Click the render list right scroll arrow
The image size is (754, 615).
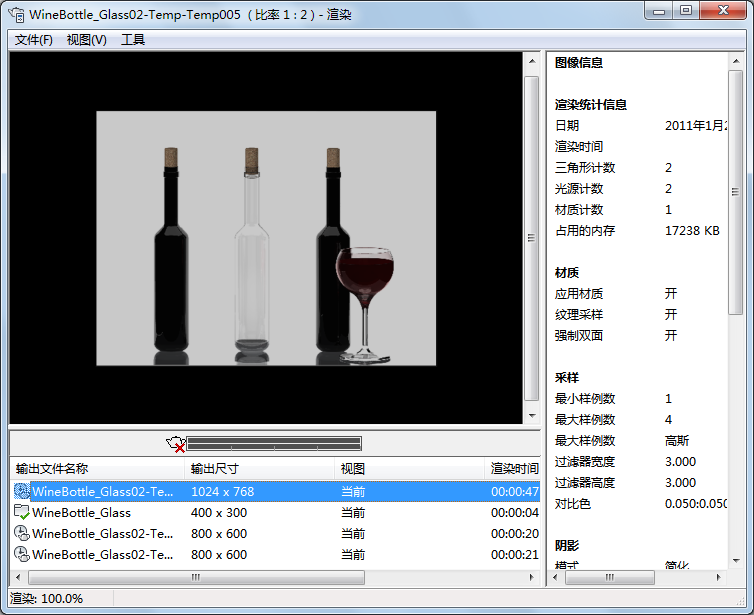532,577
